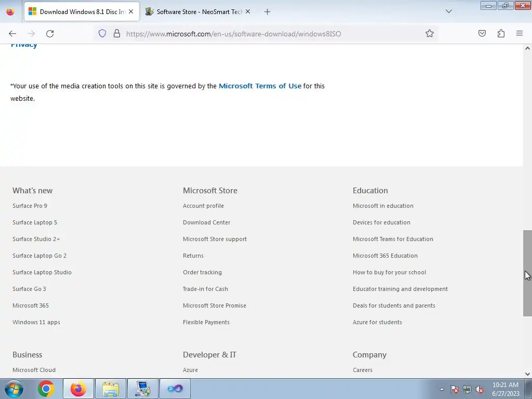Open Surface Laptop Go 2 link
The width and height of the screenshot is (532, 399).
(x=39, y=256)
